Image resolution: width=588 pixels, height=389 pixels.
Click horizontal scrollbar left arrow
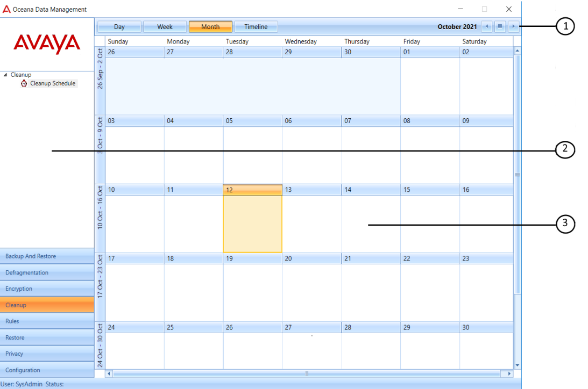point(109,373)
